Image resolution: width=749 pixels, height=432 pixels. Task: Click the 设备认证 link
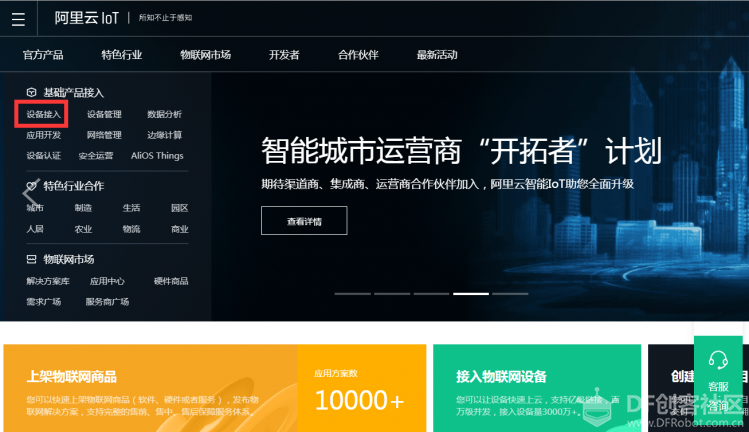click(x=43, y=156)
